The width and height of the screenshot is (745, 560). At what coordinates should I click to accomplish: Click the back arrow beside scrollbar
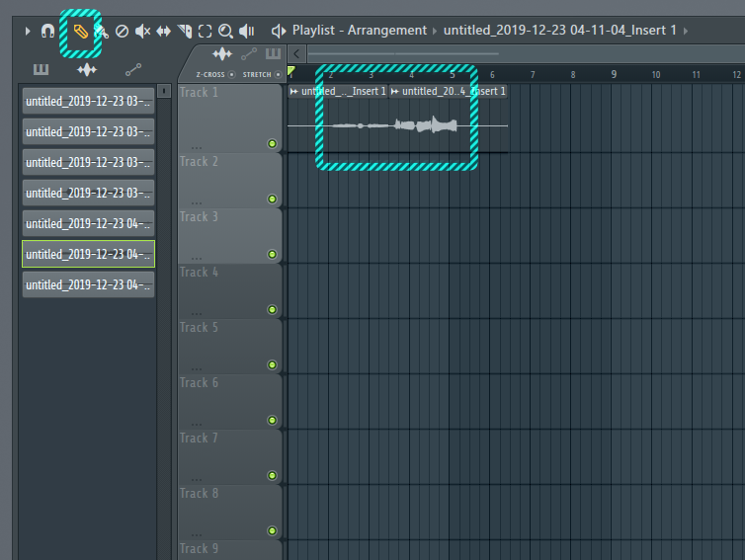click(296, 53)
